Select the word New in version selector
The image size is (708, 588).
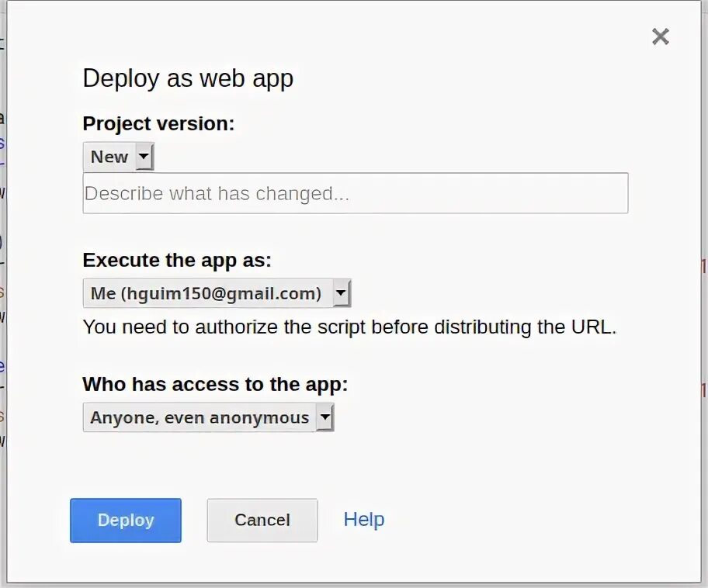[x=109, y=157]
